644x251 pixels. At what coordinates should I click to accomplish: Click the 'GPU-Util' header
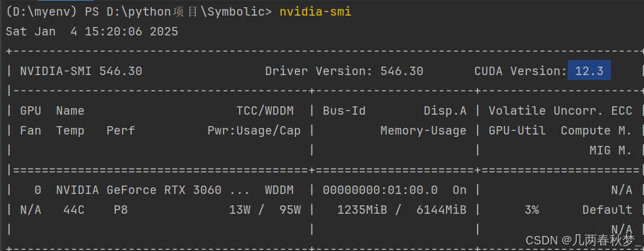(517, 131)
